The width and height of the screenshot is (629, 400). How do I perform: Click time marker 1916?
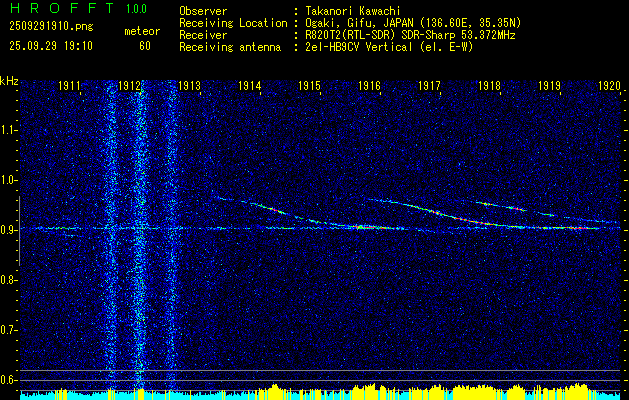pos(369,86)
